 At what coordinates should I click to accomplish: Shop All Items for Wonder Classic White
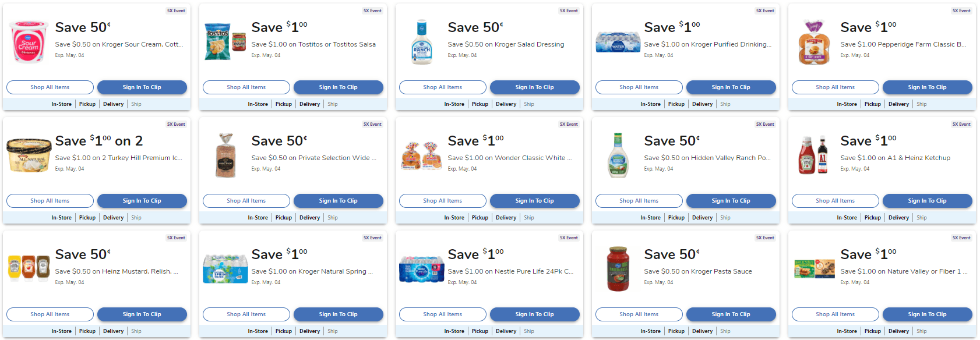pyautogui.click(x=442, y=201)
